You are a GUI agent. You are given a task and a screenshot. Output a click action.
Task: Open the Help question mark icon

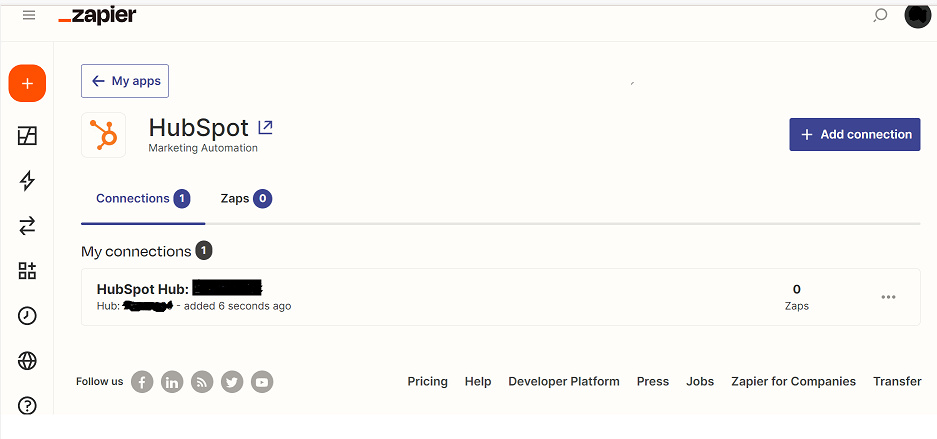[x=27, y=406]
